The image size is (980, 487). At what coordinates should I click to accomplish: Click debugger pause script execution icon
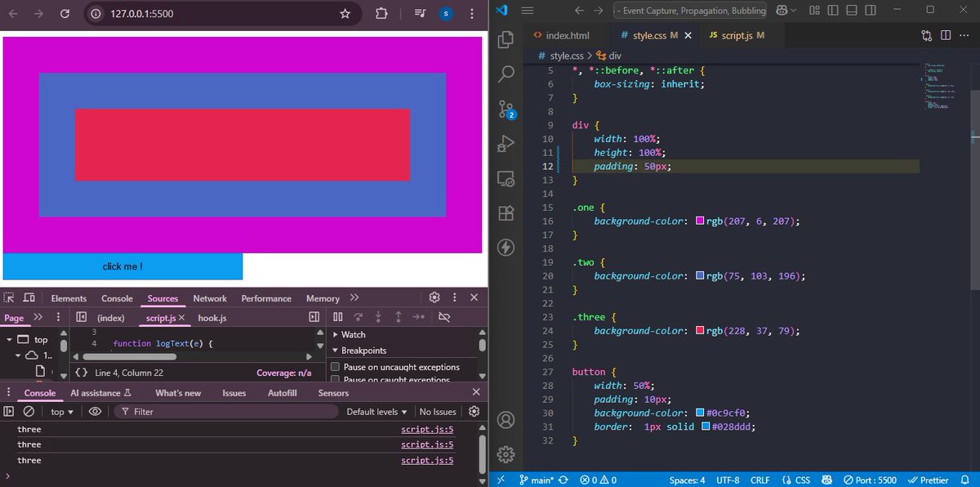tap(338, 317)
